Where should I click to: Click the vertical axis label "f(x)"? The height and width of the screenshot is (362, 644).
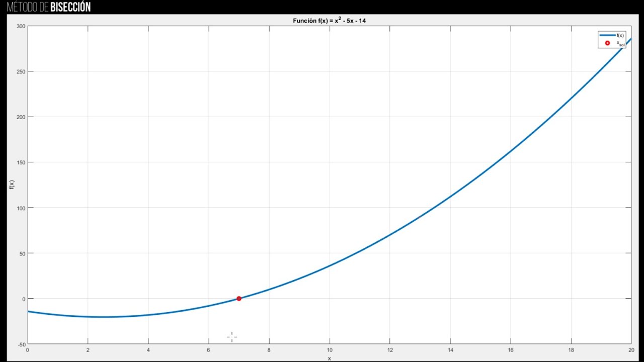pyautogui.click(x=12, y=185)
